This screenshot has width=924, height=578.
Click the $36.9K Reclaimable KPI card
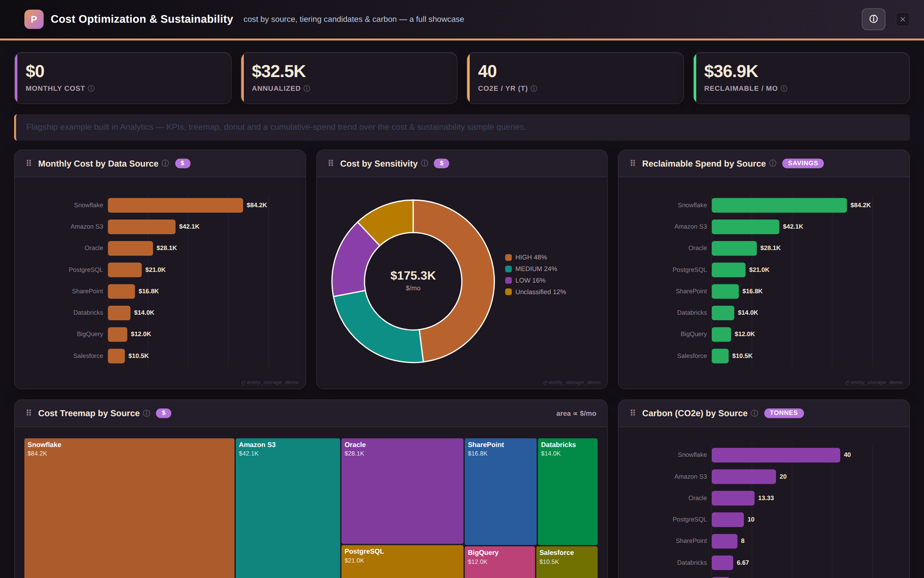[x=802, y=78]
